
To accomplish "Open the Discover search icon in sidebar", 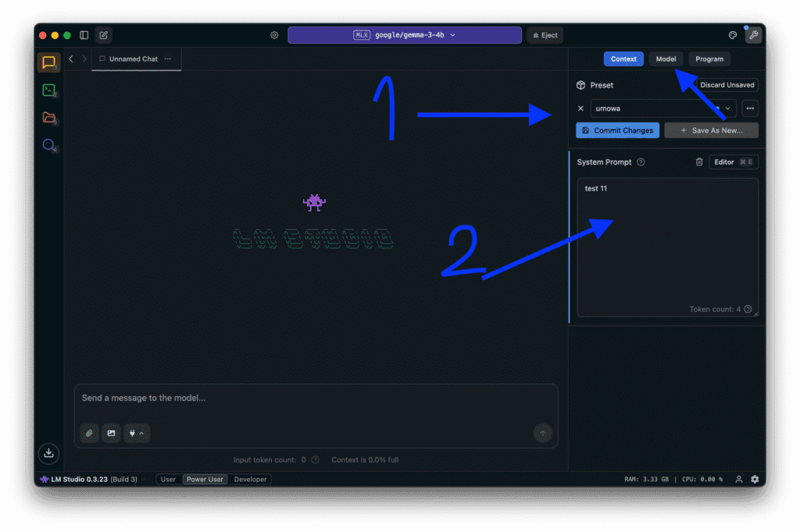I will pos(48,145).
